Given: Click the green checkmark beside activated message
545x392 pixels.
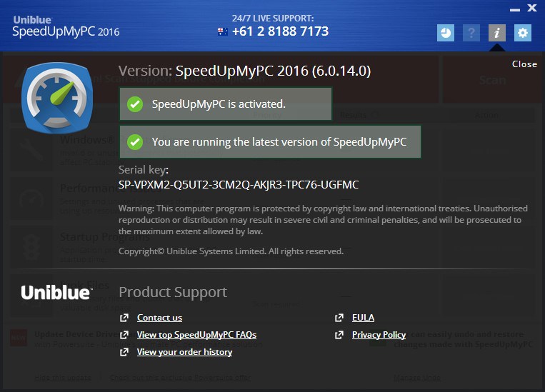Looking at the screenshot, I should (x=134, y=104).
